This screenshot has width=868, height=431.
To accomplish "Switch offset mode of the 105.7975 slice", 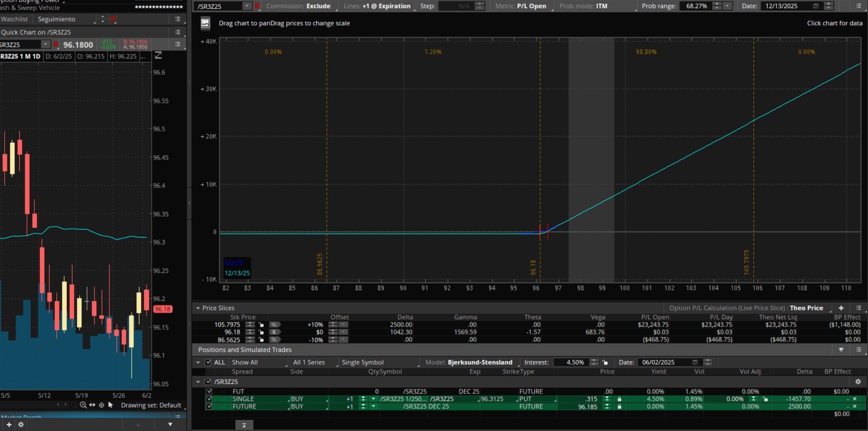I will click(274, 325).
